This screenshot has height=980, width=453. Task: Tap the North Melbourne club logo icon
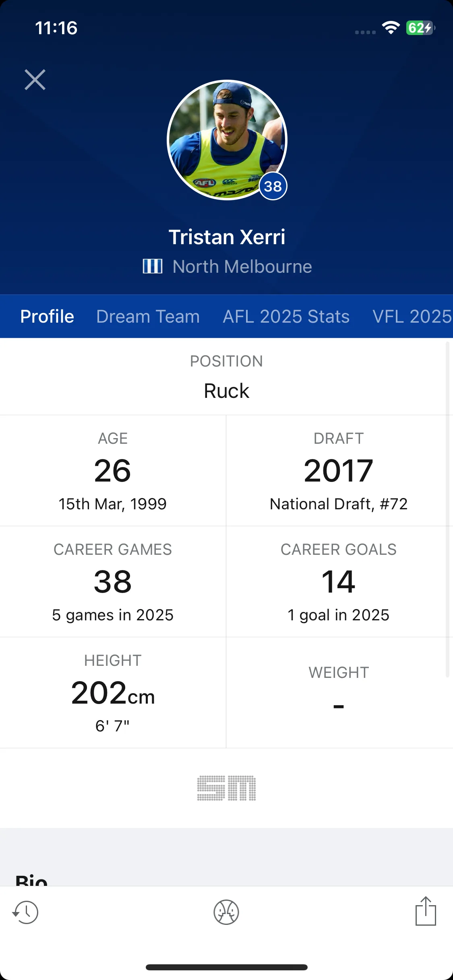tap(153, 266)
